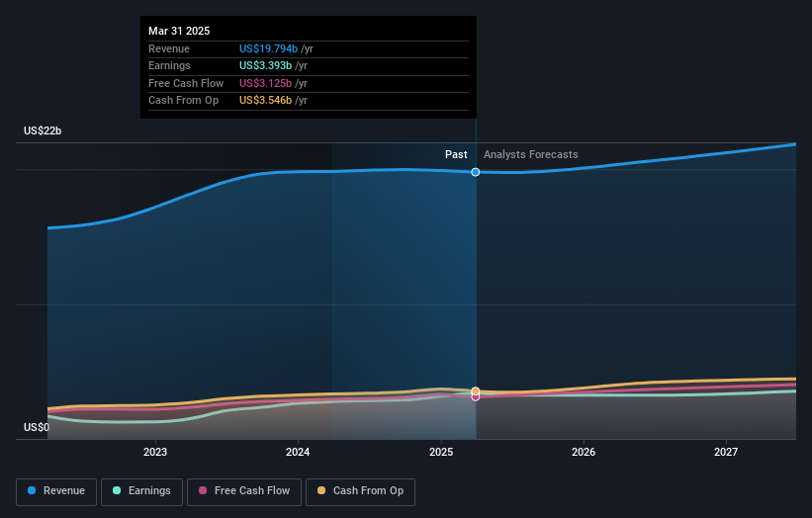Screen dimensions: 812x518
Task: Click the Past label on the chart
Action: [456, 154]
